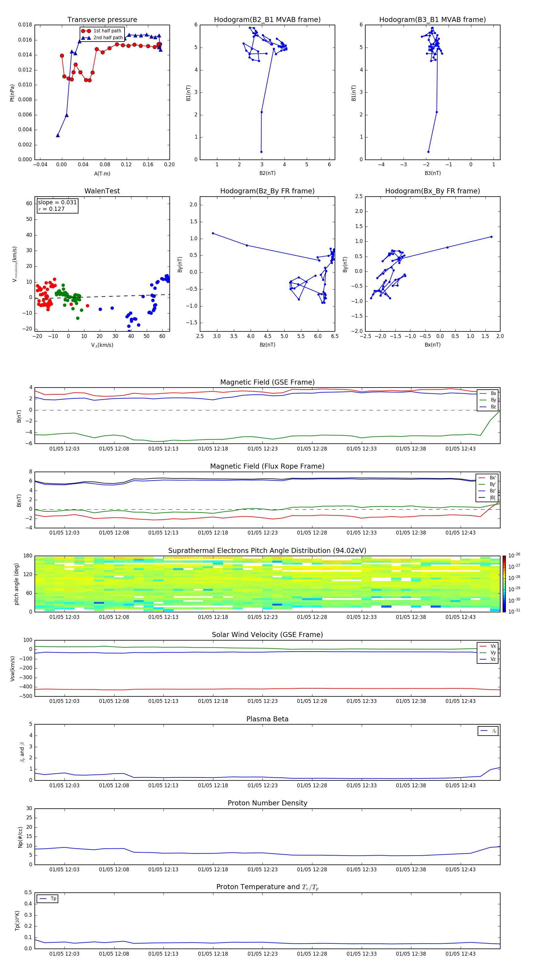Select the Vy entry in velocity legend
Screen dimensions: 535x980
click(488, 652)
